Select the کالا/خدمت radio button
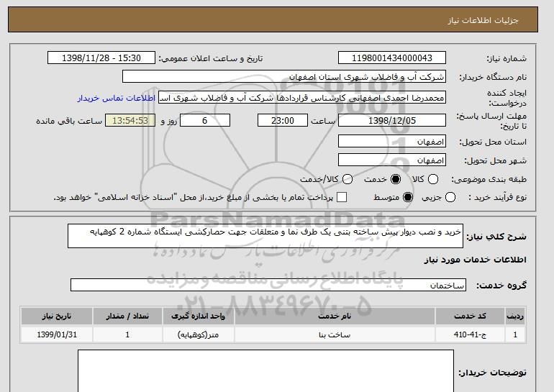 pos(348,179)
